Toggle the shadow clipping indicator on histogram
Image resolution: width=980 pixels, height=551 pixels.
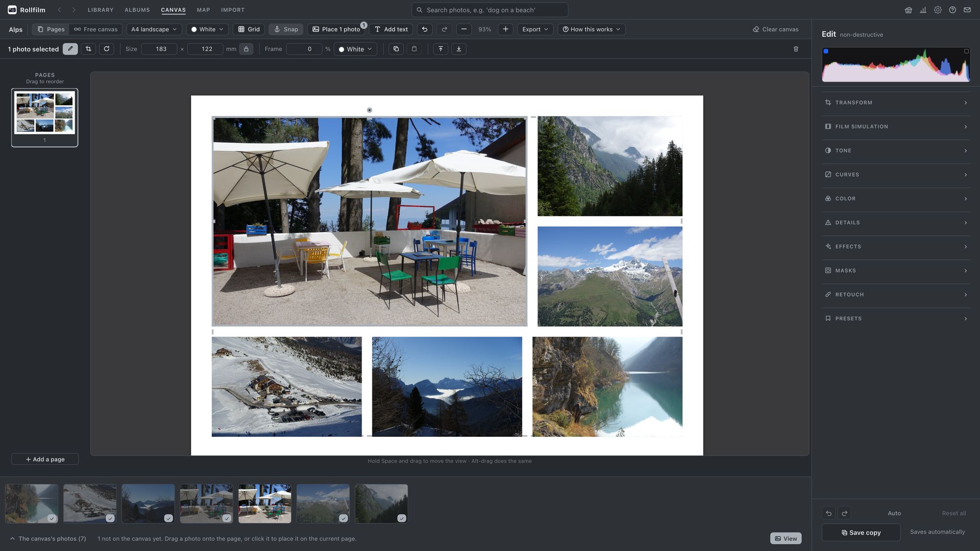click(826, 51)
